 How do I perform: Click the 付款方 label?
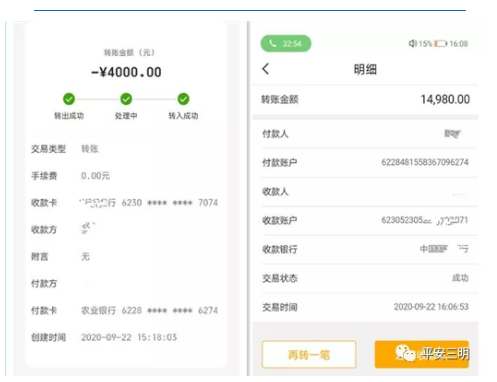coord(44,284)
